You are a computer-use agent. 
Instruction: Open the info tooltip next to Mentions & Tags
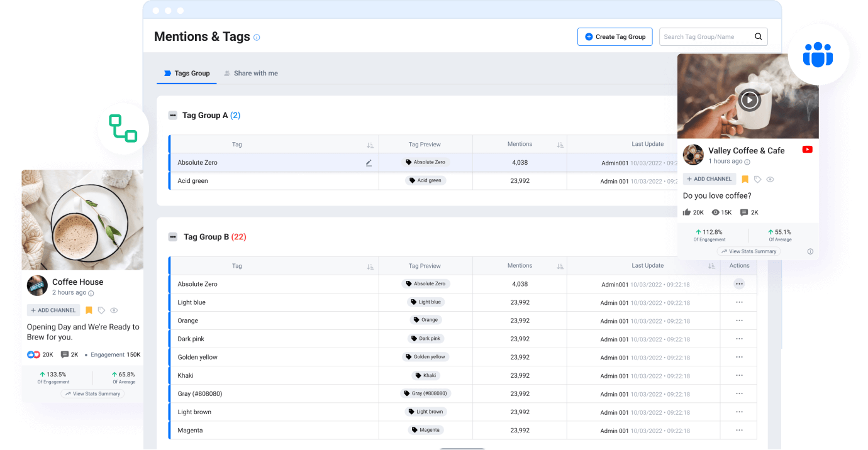[x=257, y=38]
